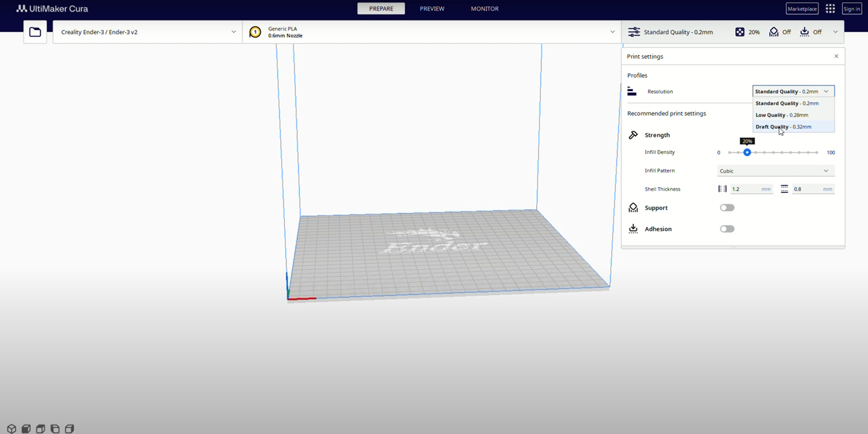The image size is (868, 434).
Task: Enable the Support toggle
Action: (x=727, y=208)
